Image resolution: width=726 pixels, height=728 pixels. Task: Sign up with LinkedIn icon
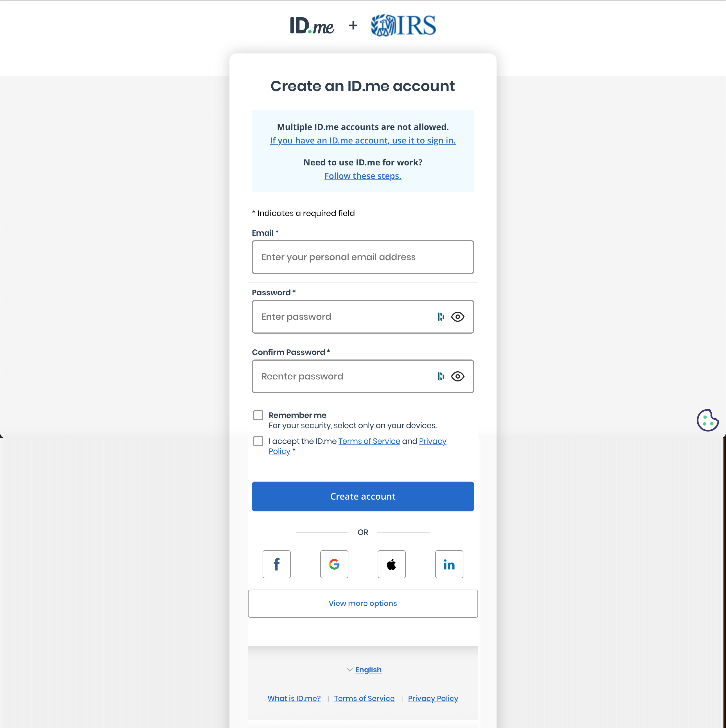point(449,564)
